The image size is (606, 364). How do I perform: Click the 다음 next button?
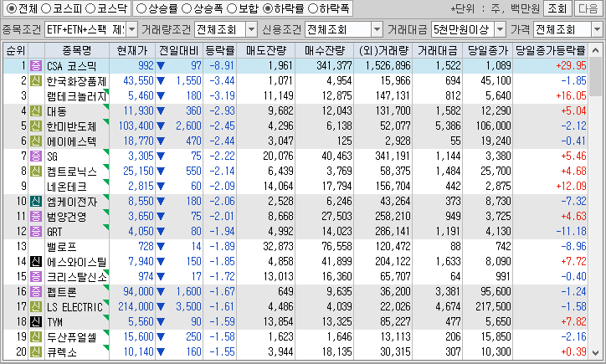[588, 8]
